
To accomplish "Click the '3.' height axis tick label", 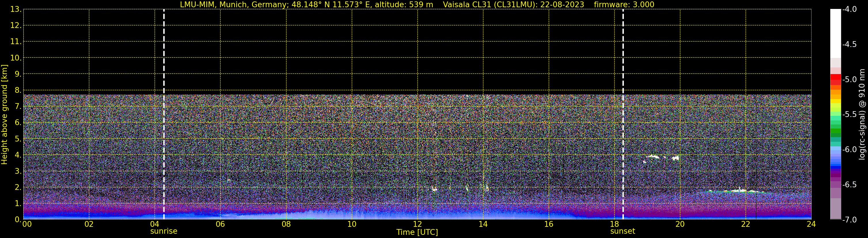I will (x=18, y=171).
